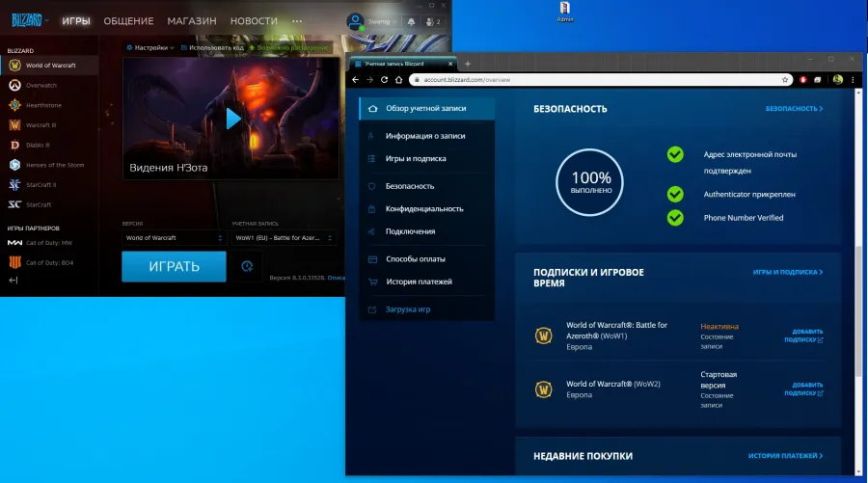This screenshot has height=483, width=868.
Task: Collapse the launcher games sidebar arrow
Action: 14,281
